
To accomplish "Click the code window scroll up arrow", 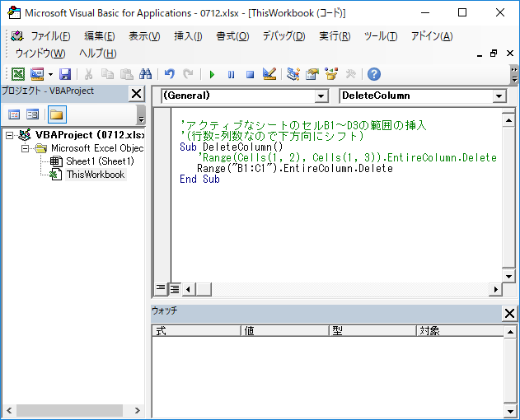I will click(508, 120).
